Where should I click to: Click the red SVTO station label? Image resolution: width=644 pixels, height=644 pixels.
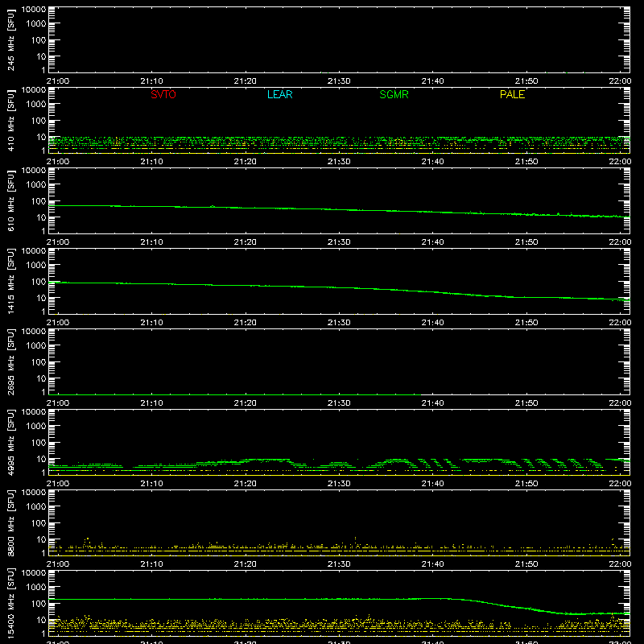[163, 94]
